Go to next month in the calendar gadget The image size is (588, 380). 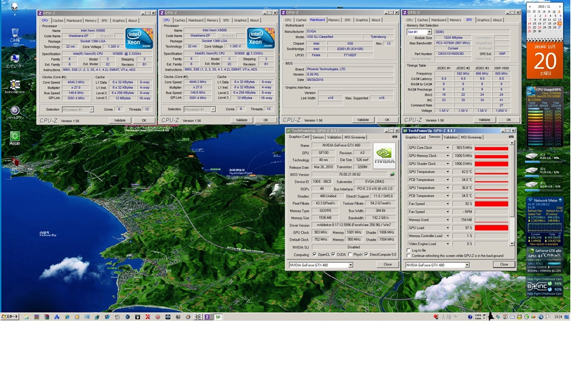point(560,6)
